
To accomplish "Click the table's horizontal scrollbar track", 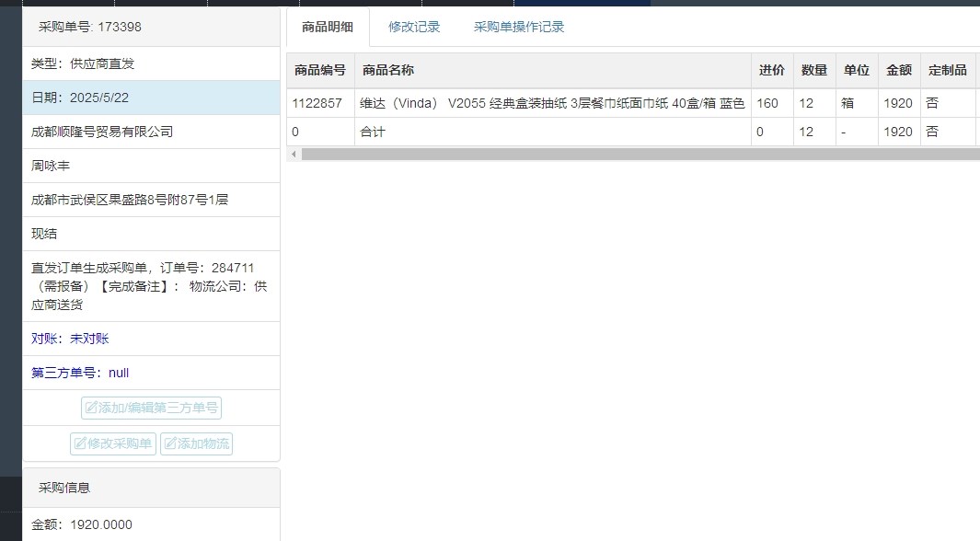I will [640, 154].
